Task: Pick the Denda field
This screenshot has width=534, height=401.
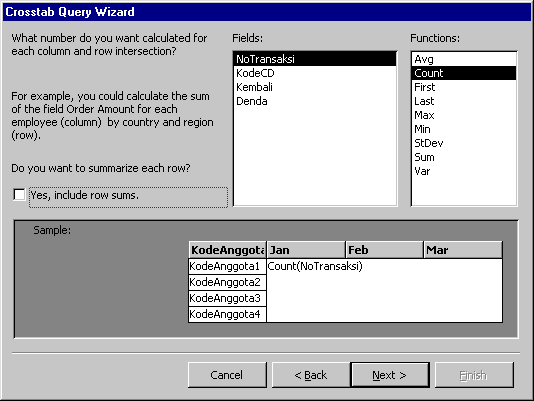Action: click(x=315, y=101)
